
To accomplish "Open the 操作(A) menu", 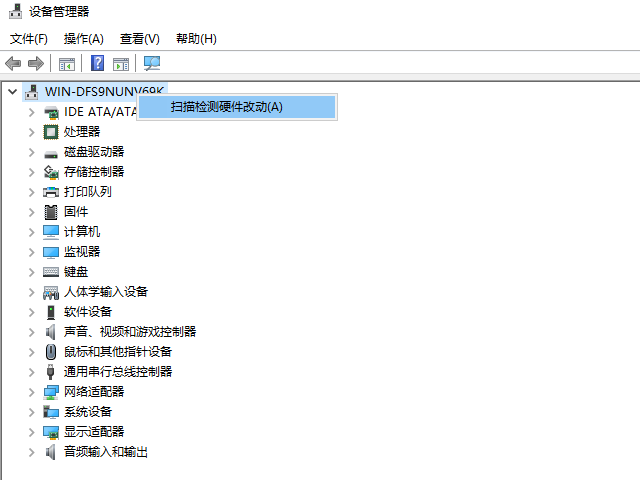I will [83, 39].
